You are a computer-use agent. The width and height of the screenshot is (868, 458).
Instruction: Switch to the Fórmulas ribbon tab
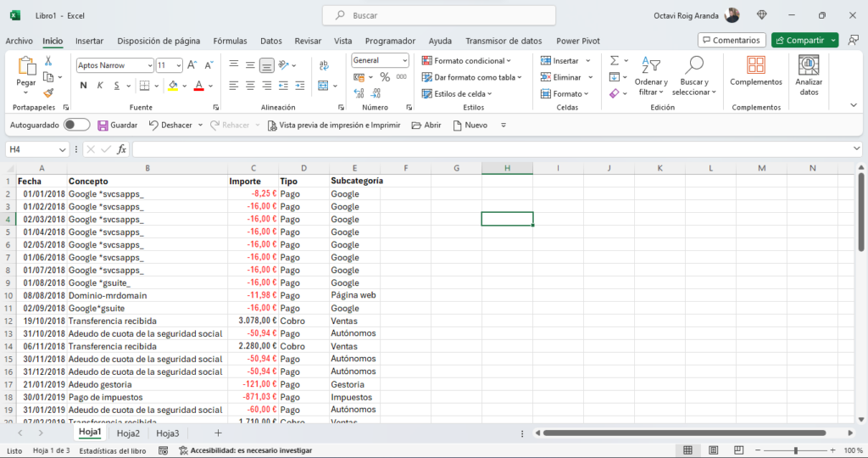[230, 41]
